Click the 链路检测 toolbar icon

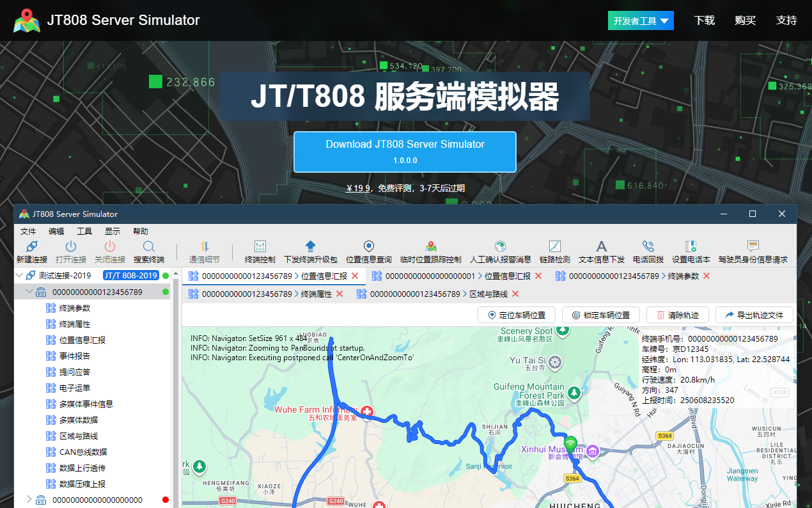coord(554,246)
